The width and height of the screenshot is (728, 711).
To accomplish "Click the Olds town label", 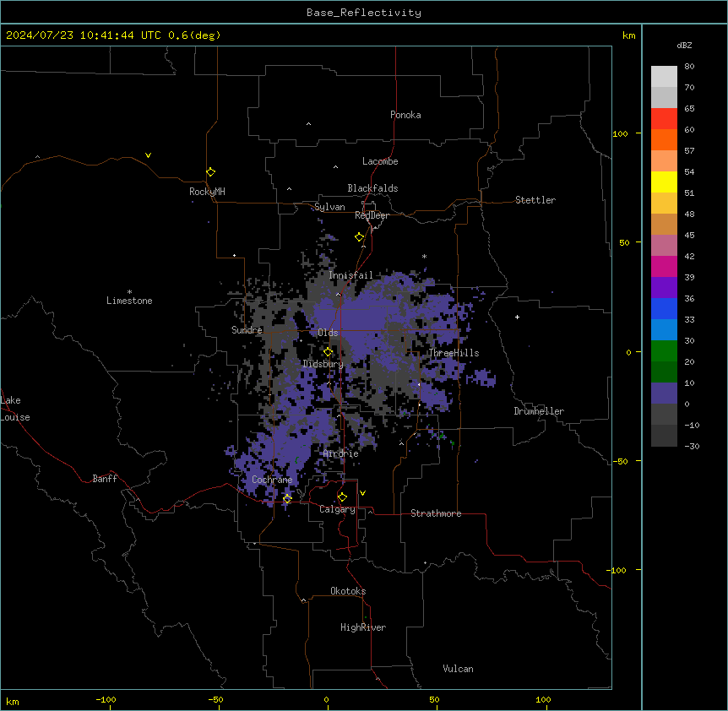I will (328, 333).
